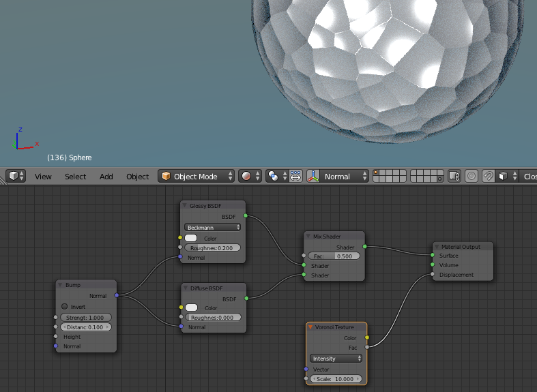Click the Voronoi Texture Fac output socket

tap(367, 347)
